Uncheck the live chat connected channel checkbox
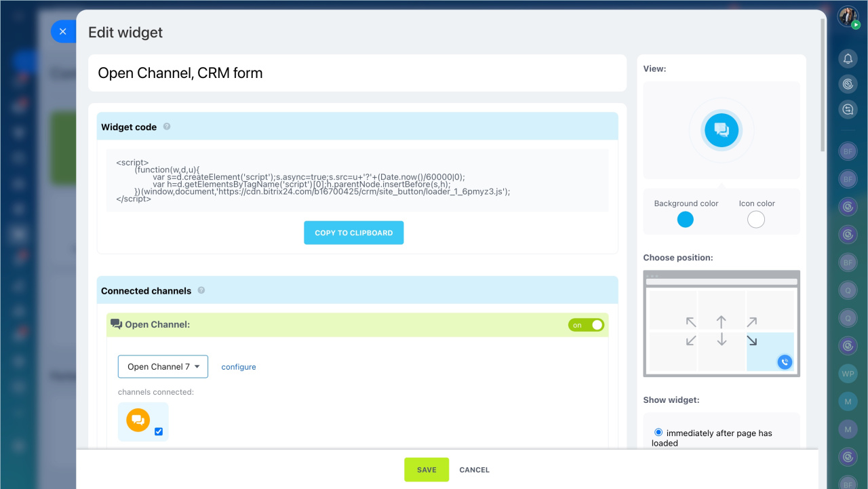Screen dimensions: 868x489 [x=159, y=431]
